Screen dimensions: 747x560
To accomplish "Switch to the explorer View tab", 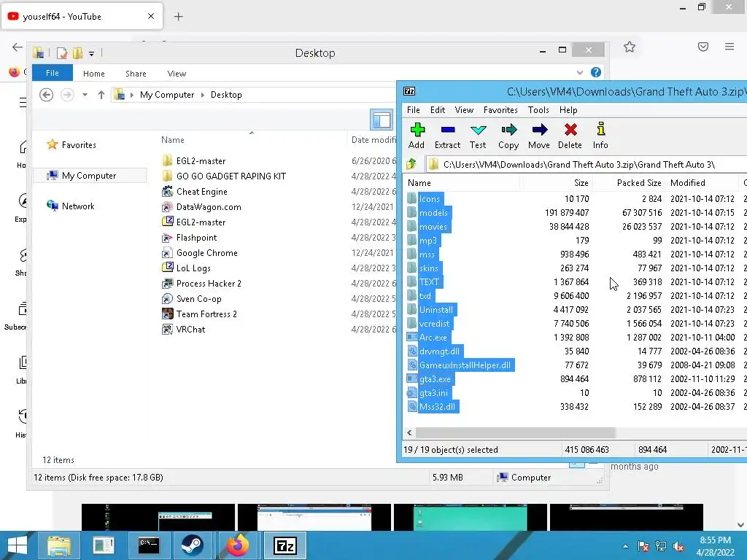I will point(177,74).
